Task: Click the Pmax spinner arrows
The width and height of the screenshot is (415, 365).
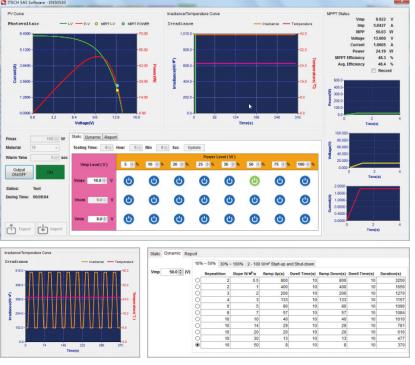Action: click(57, 139)
